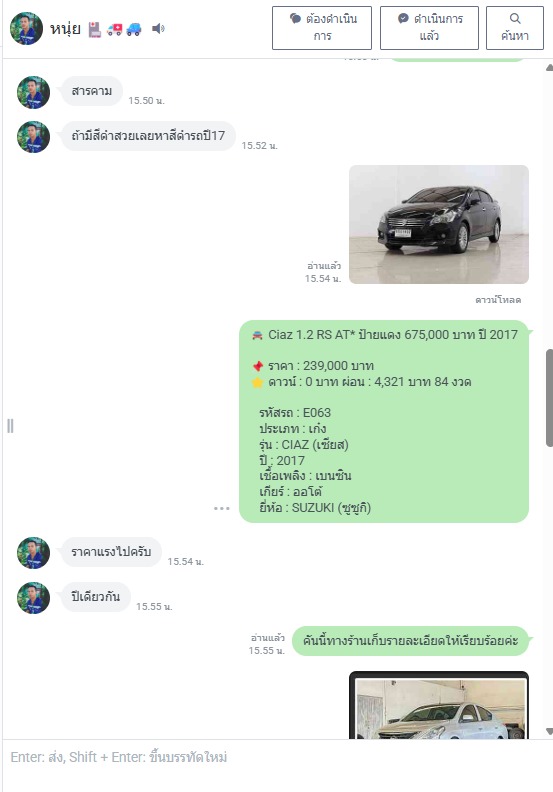Screen dimensions: 553x792
Task: Click the Ciaz 1.2 RS details message bubble
Action: (384, 421)
